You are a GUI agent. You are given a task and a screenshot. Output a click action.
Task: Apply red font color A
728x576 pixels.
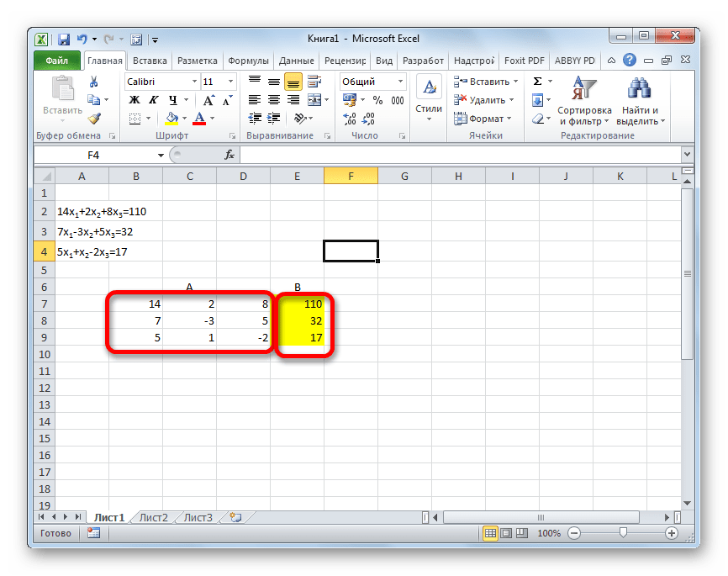pyautogui.click(x=199, y=119)
